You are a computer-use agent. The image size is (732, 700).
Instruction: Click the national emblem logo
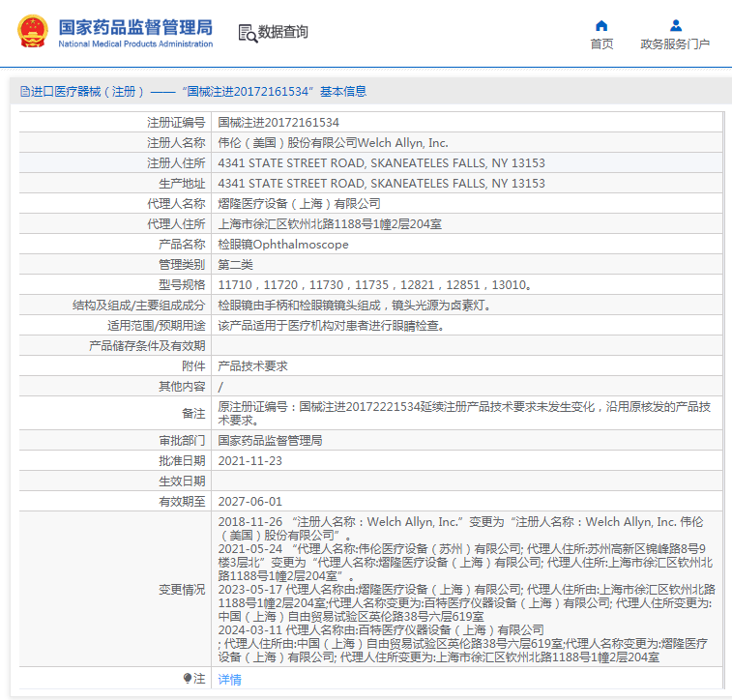(33, 31)
